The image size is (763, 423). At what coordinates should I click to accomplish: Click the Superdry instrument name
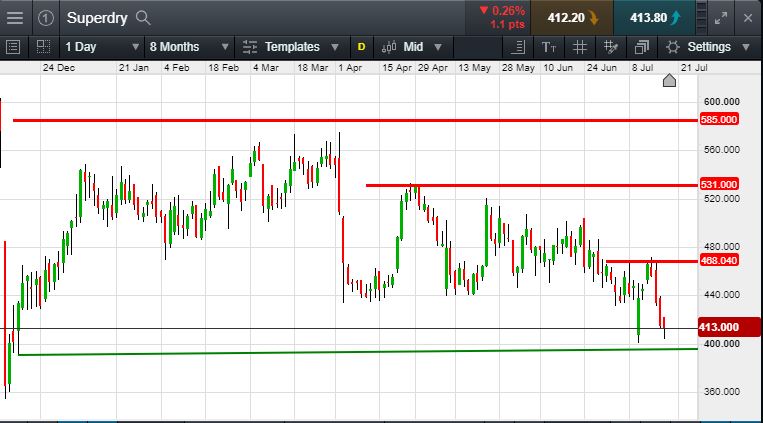click(x=97, y=18)
